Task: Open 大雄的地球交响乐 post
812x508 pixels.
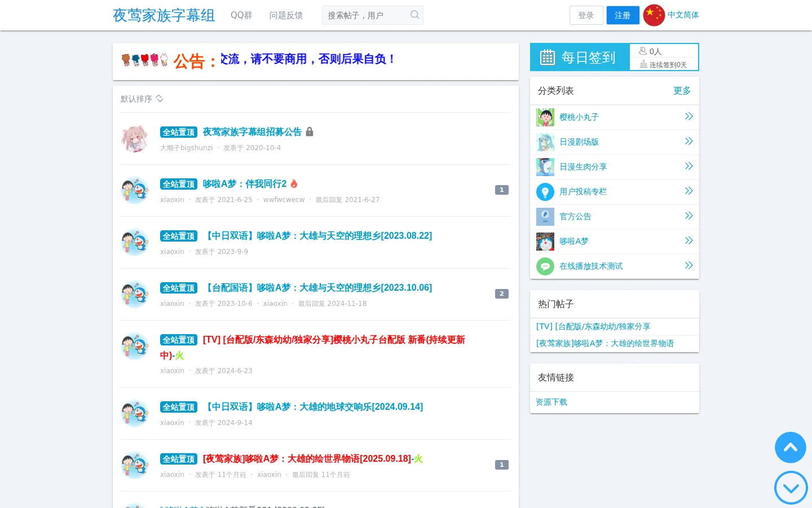Action: click(313, 407)
